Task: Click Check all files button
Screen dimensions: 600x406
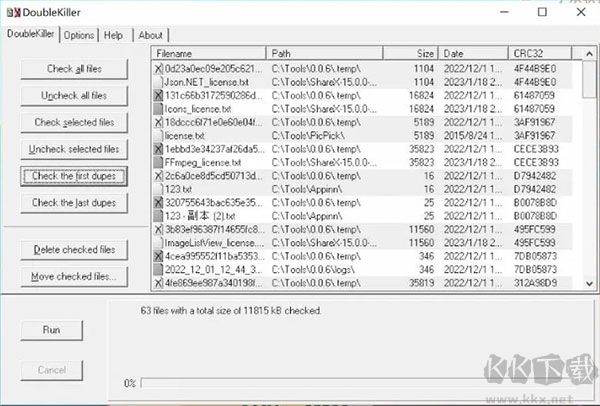Action: (x=74, y=69)
